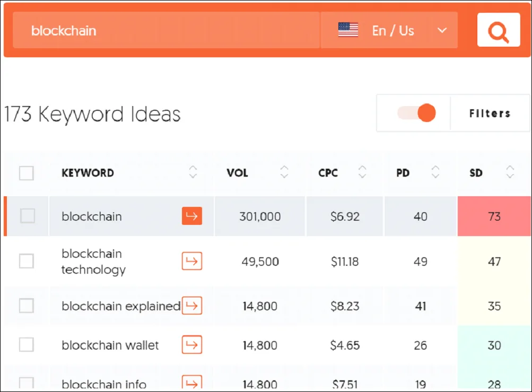Check the blockchain row checkbox
Screen dimensions: 532x392
(x=26, y=216)
